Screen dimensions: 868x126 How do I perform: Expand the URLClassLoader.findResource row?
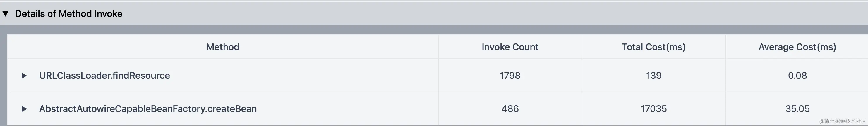point(24,76)
